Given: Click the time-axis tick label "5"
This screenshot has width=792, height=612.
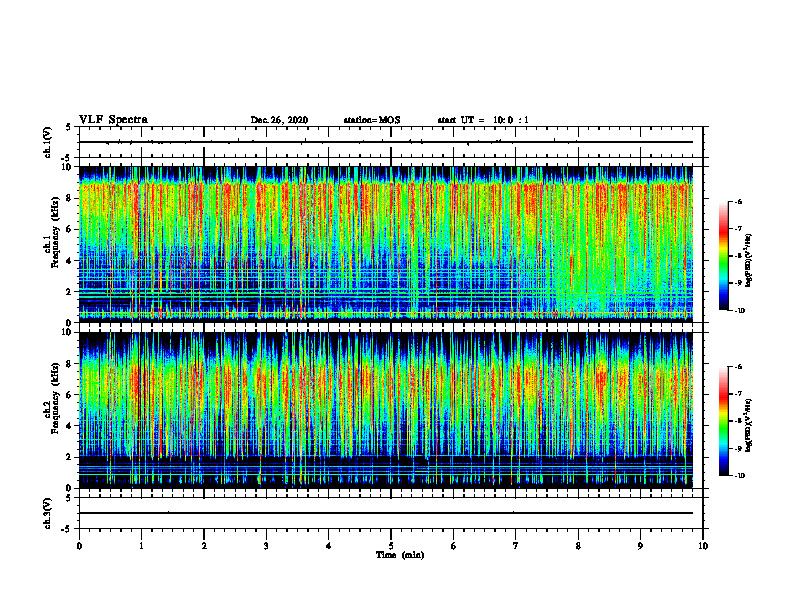Looking at the screenshot, I should (x=391, y=546).
